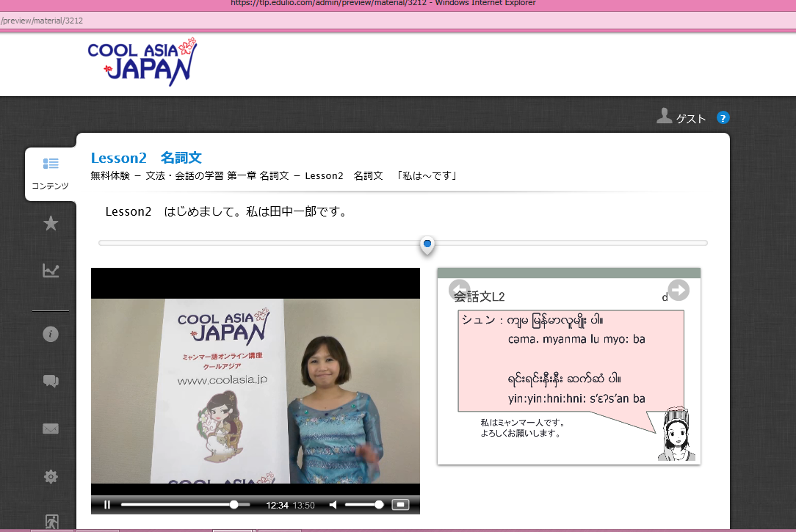Click the Lesson2 名詞文 heading

tap(146, 158)
